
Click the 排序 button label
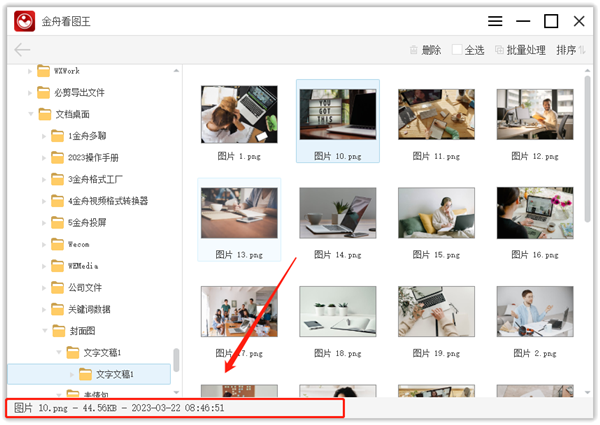tap(566, 50)
